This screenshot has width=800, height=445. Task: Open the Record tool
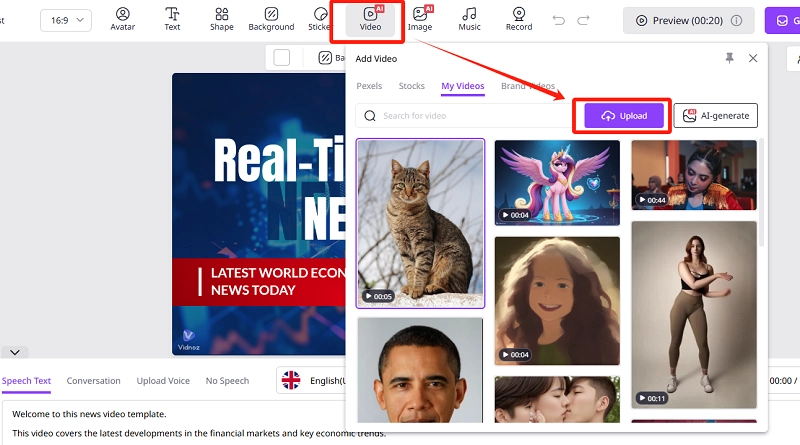tap(519, 19)
